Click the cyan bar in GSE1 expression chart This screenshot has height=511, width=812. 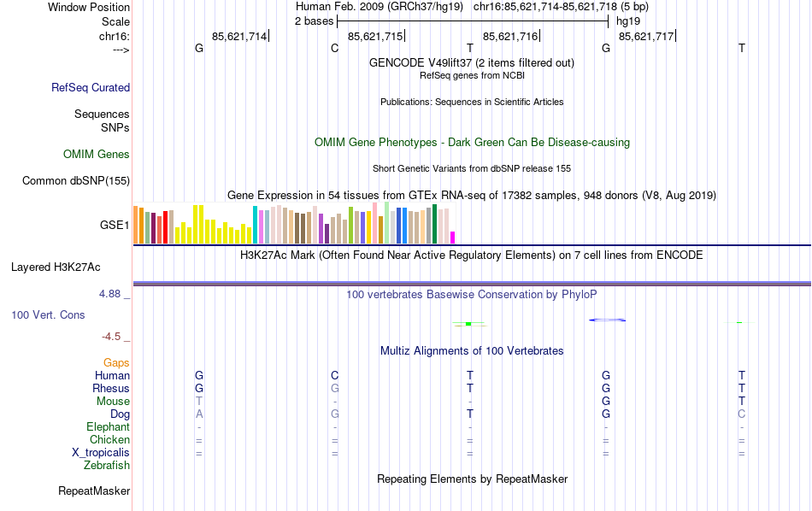click(256, 225)
